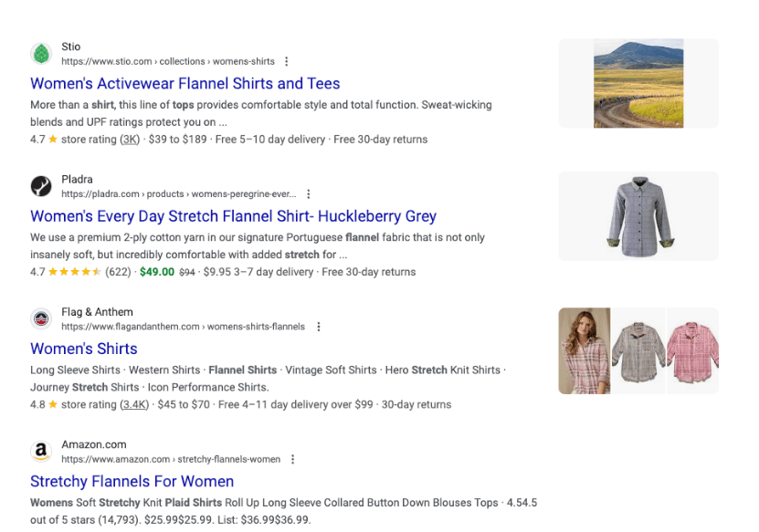Open Women's Activewear Flannel Shirts and Tees
The image size is (759, 532).
(184, 84)
